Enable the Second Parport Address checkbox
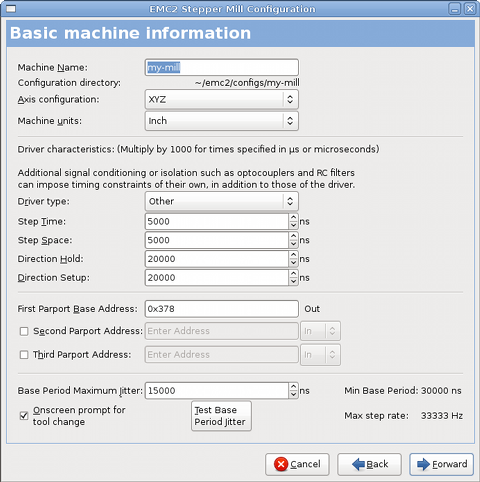Viewport: 480px width, 482px height. tap(24, 331)
